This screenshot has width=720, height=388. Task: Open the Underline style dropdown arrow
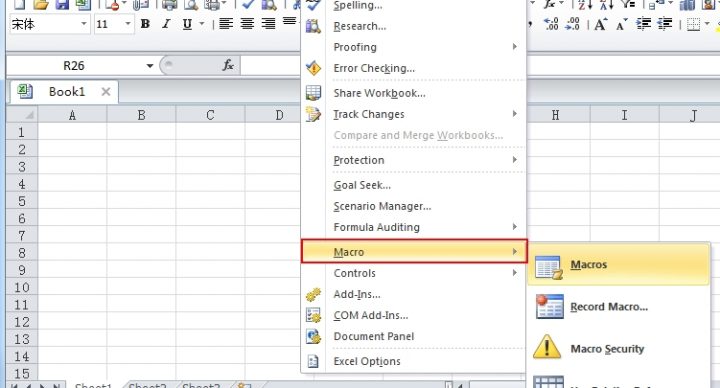202,24
